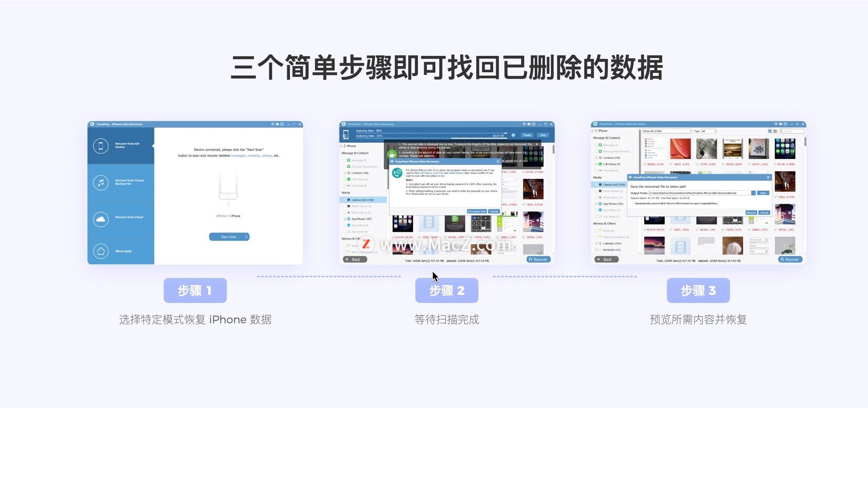Click the round info icon next to Pause

click(513, 135)
